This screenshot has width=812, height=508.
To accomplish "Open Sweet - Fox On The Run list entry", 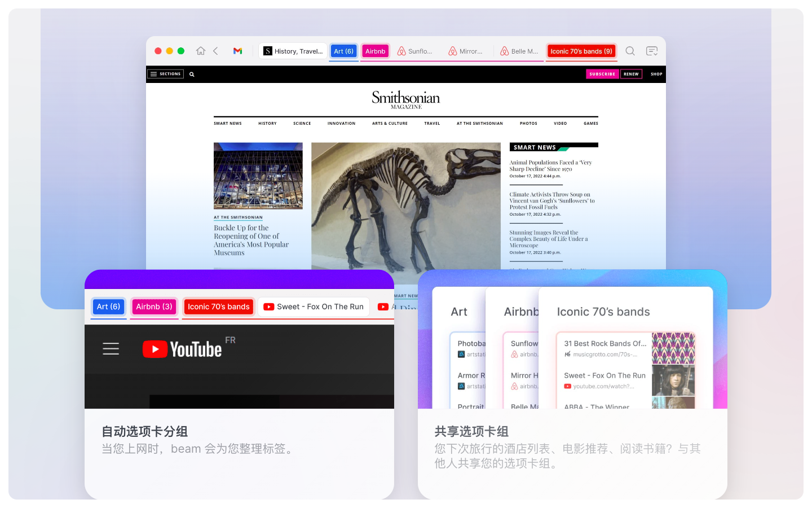I will (605, 380).
